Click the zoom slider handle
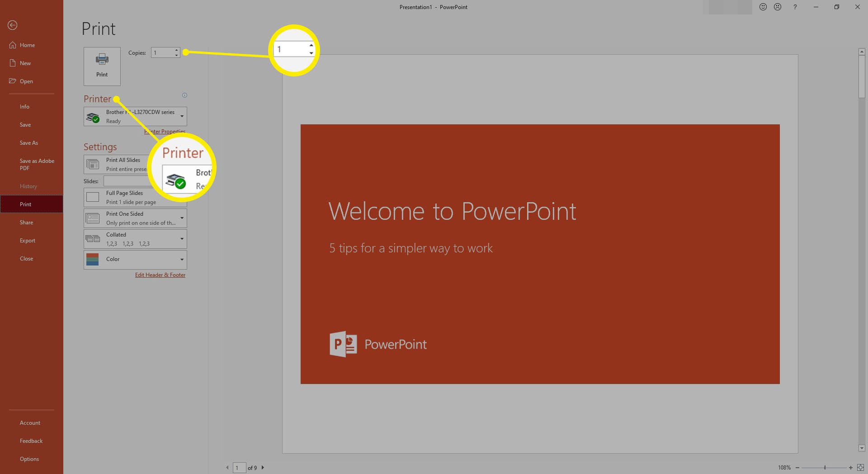The height and width of the screenshot is (474, 868). [x=825, y=468]
